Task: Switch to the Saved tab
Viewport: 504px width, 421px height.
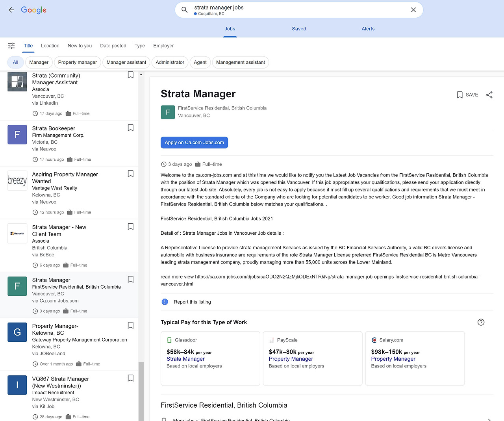Action: tap(299, 29)
